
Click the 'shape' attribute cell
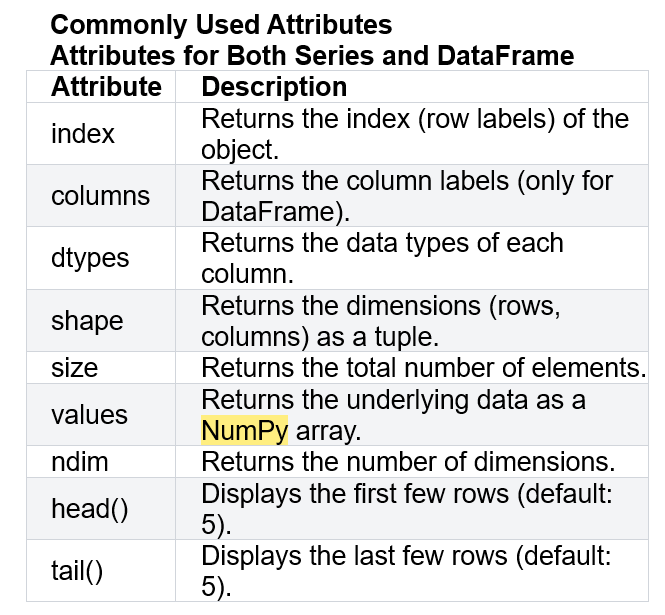(101, 320)
